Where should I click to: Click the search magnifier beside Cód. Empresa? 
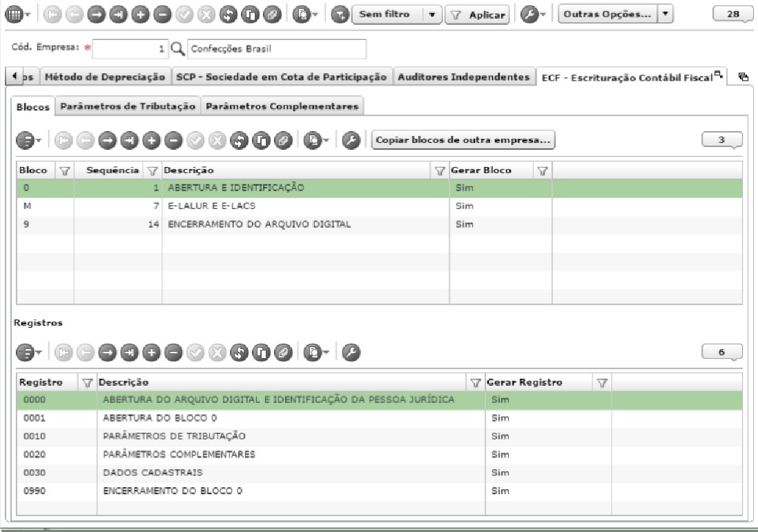click(177, 49)
